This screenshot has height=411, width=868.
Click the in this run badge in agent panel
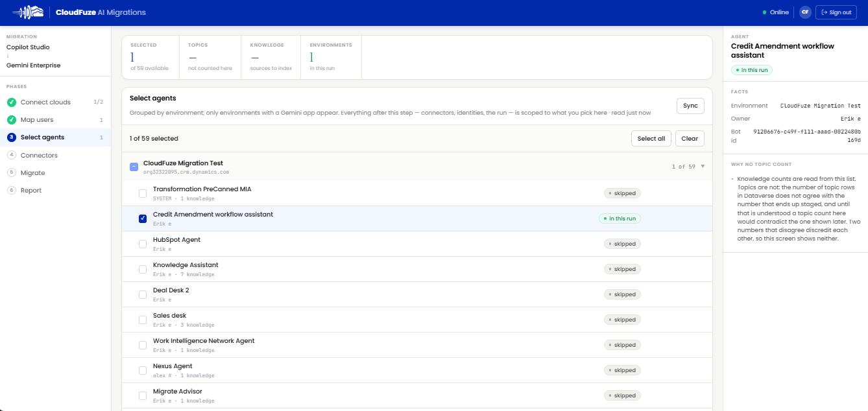pos(752,70)
